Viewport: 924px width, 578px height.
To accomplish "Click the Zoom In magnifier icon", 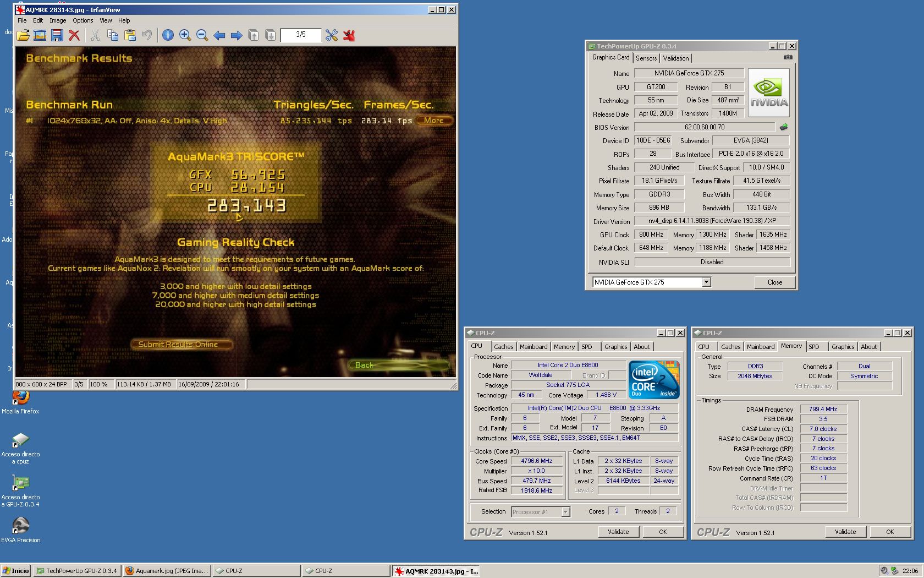I will pyautogui.click(x=185, y=36).
